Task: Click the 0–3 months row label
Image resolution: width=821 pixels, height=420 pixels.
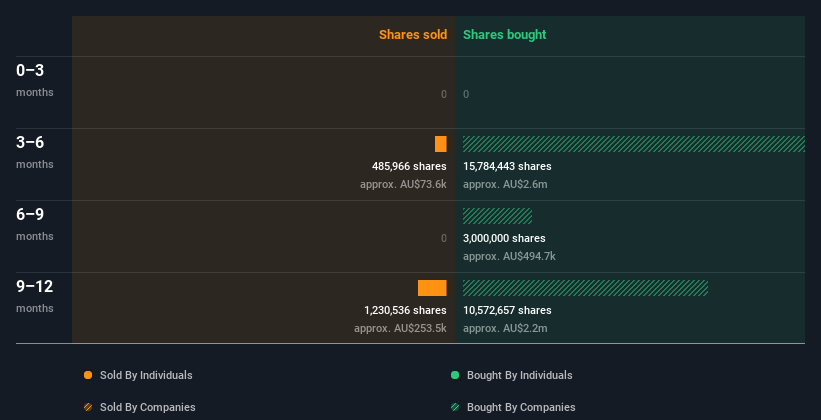Action: 35,80
